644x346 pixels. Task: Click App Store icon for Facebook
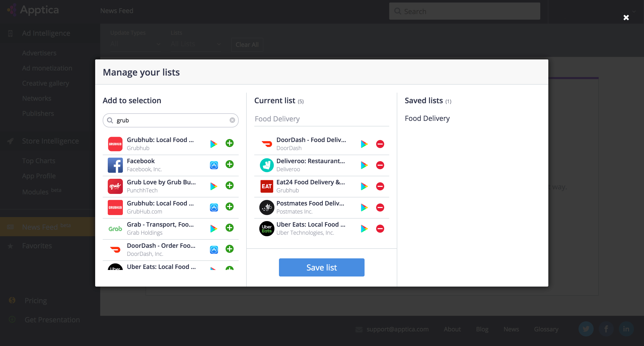click(214, 165)
